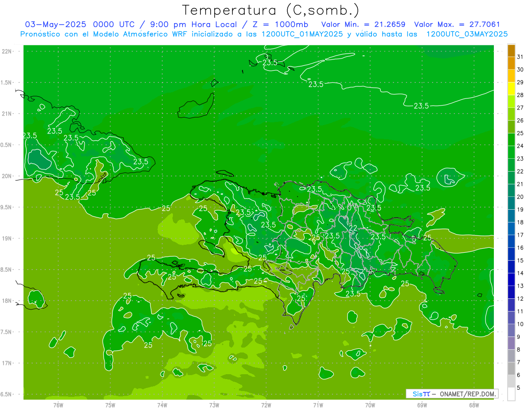The height and width of the screenshot is (411, 532).
Task: Click legend value 10
Action: [520, 324]
